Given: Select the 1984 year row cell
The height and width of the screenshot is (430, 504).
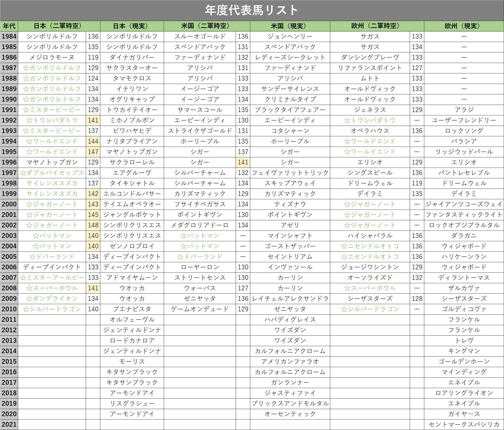Looking at the screenshot, I should point(9,37).
